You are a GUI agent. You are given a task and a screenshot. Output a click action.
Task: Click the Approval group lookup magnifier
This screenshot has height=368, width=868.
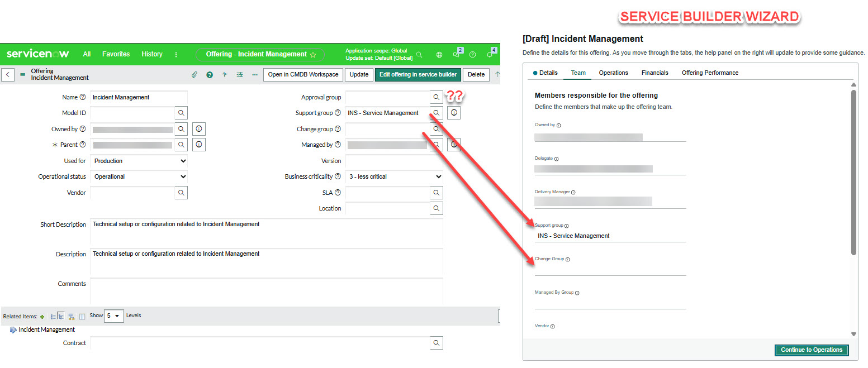coord(437,97)
